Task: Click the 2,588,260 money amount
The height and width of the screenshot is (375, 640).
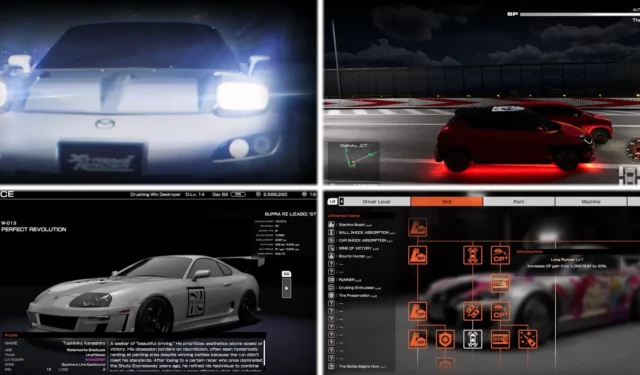Action: 275,194
